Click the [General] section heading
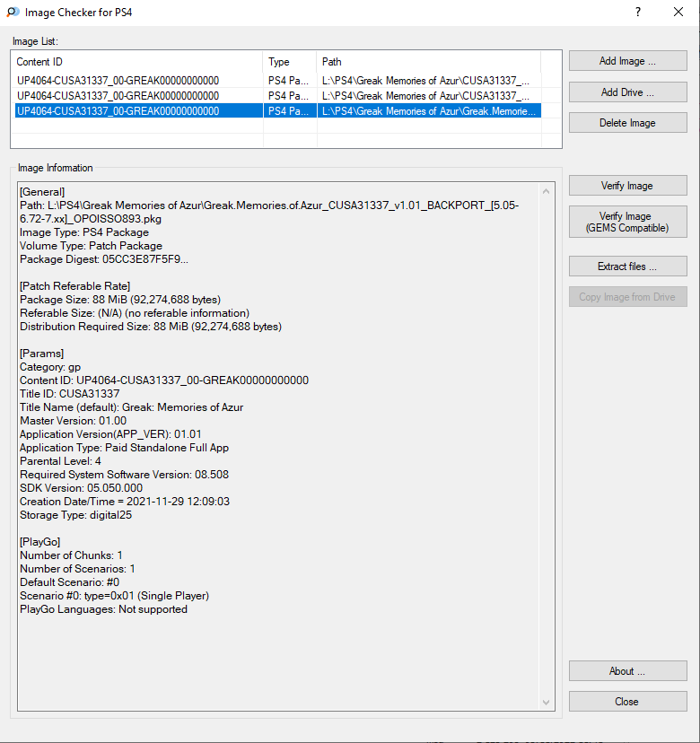 pyautogui.click(x=42, y=192)
